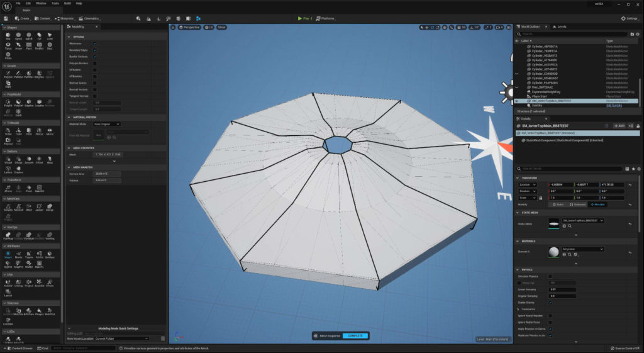Activate the XForm transform tool

8,189
